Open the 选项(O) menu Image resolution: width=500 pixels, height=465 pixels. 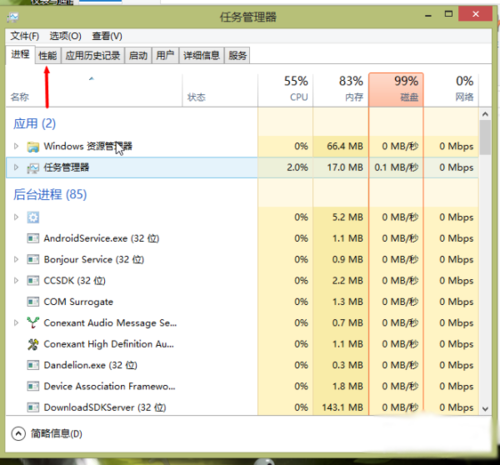65,36
